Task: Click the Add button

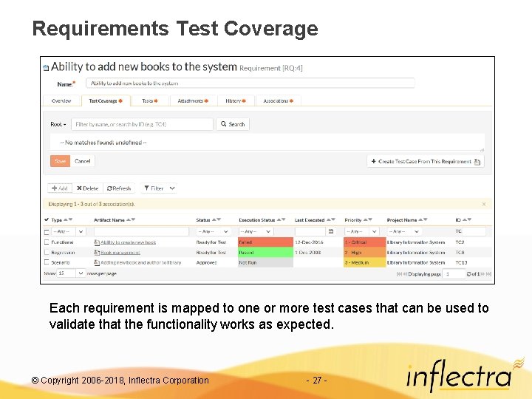Action: (60, 188)
